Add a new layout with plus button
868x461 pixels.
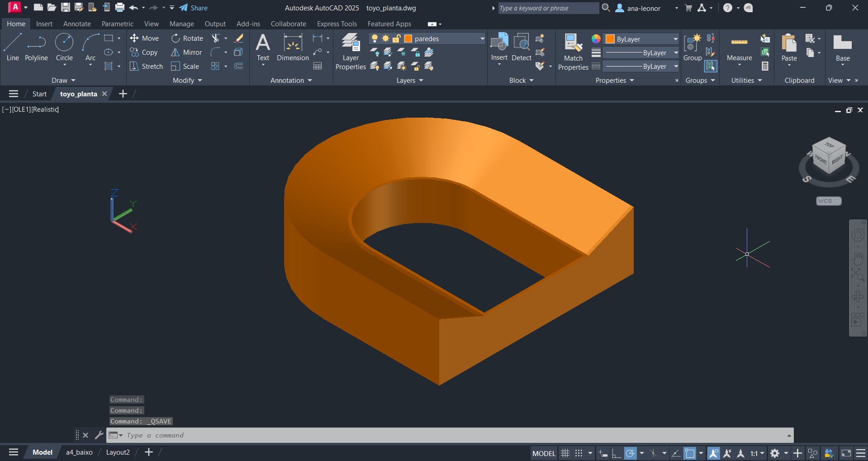tap(148, 452)
